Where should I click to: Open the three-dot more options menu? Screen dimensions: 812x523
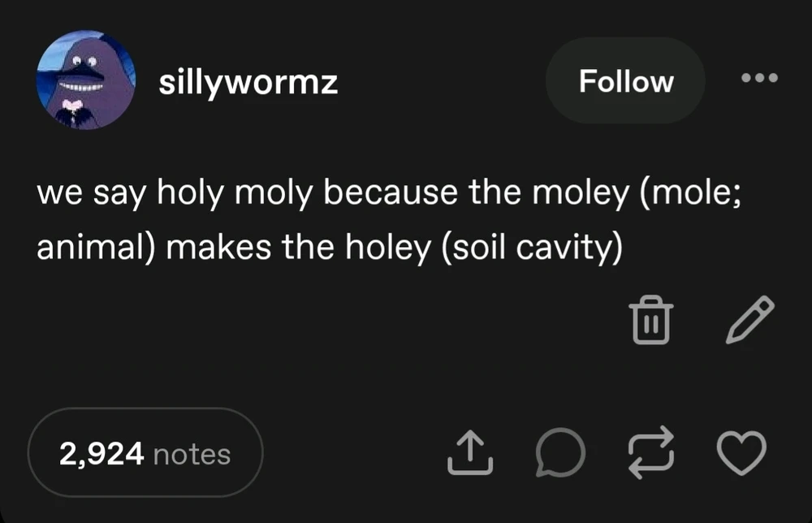click(760, 79)
